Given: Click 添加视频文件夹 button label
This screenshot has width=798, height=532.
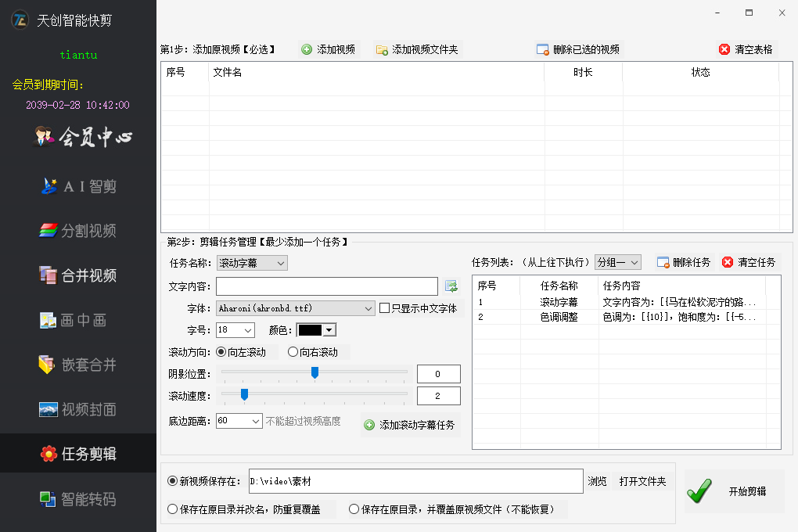Looking at the screenshot, I should pos(425,49).
